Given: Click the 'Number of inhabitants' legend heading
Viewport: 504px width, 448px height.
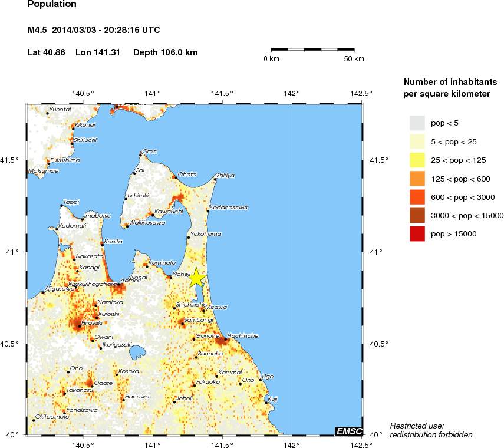Looking at the screenshot, I should coord(450,81).
